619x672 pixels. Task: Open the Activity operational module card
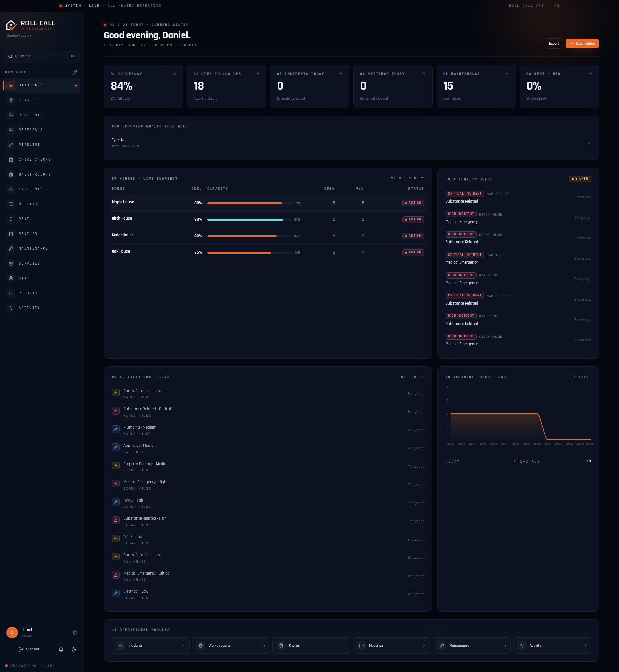(x=552, y=646)
